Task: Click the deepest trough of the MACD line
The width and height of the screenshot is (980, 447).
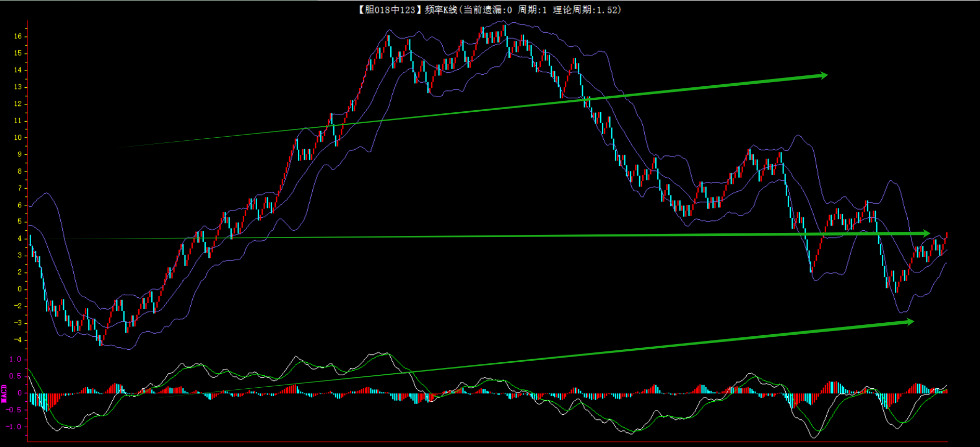Action: click(814, 437)
